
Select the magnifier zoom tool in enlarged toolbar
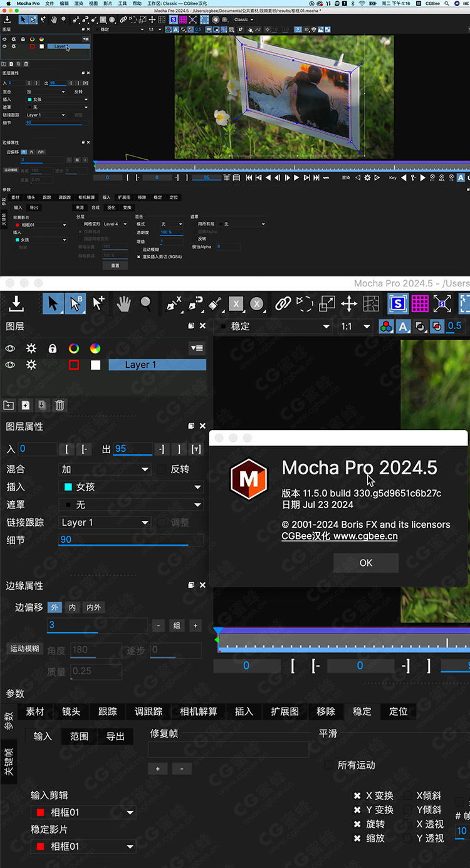point(146,304)
